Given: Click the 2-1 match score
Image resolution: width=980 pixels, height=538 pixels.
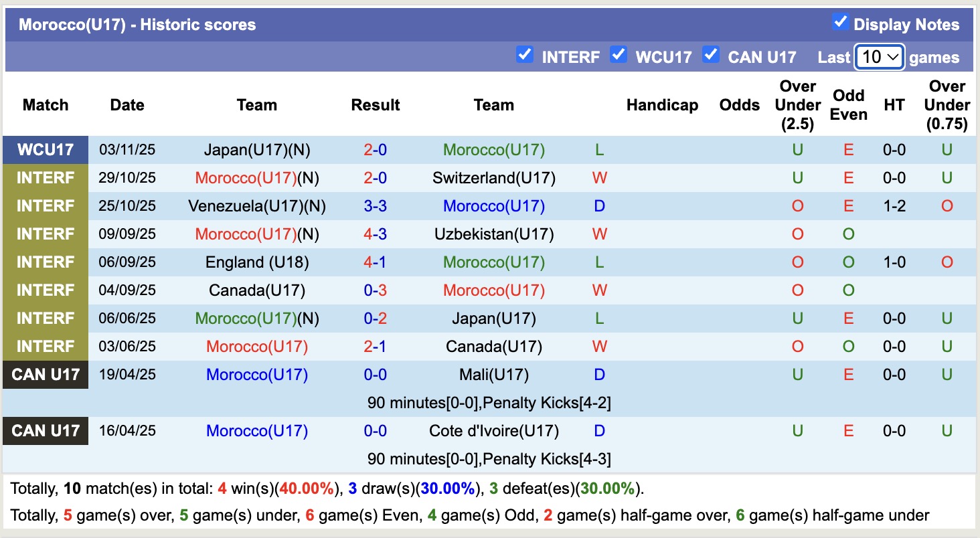Looking at the screenshot, I should 375,347.
